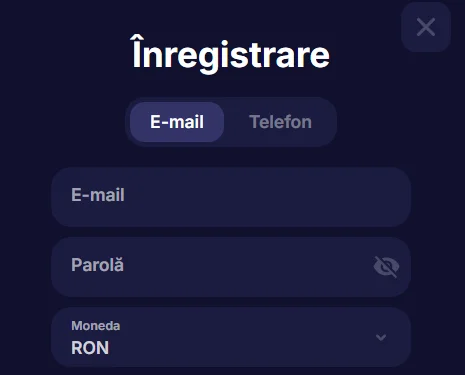Click the Înregistrare heading text
The height and width of the screenshot is (375, 465).
tap(231, 55)
